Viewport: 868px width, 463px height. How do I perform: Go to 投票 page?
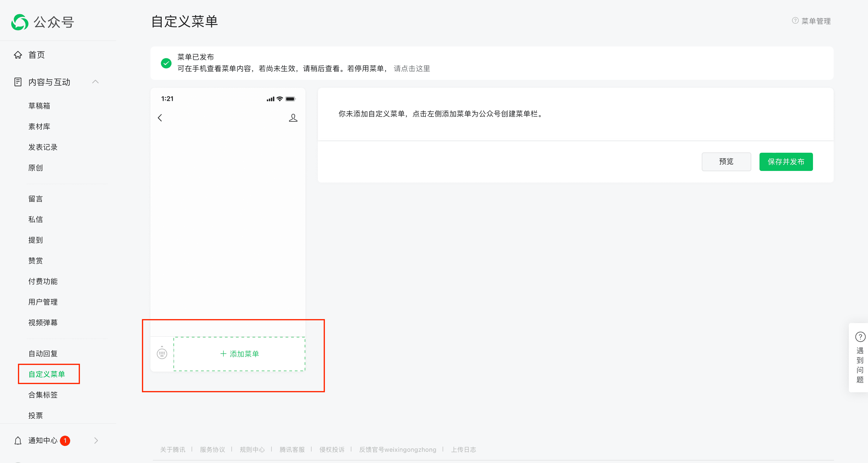point(35,416)
